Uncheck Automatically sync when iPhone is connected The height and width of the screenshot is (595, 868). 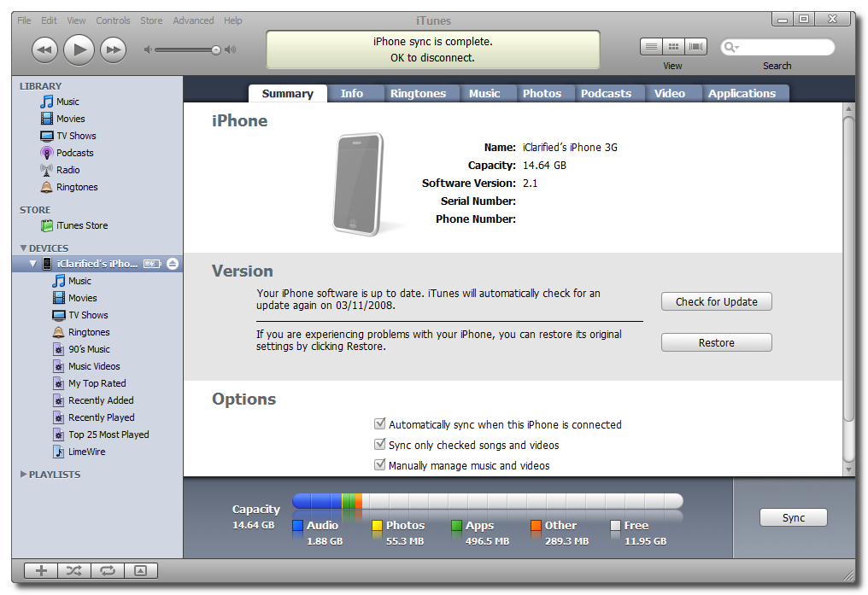pos(380,424)
